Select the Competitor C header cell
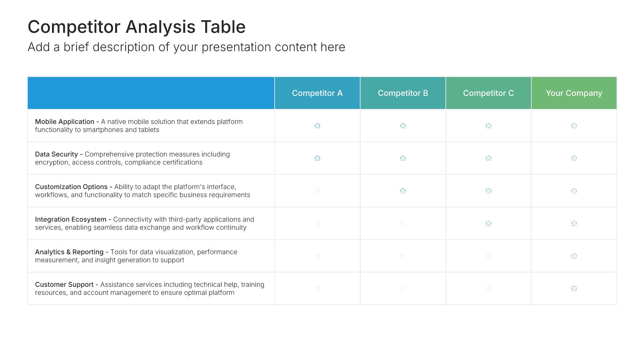Screen dimensions: 644x362 (488, 93)
